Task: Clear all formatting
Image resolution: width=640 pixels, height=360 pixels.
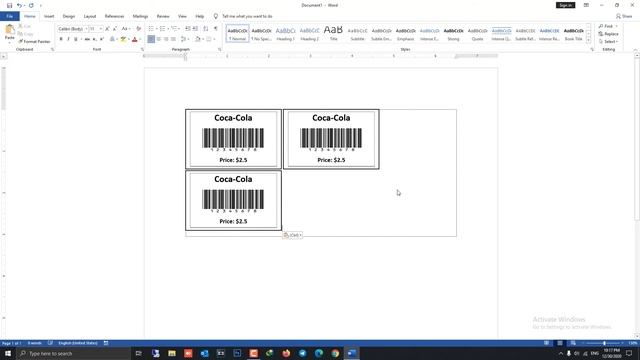Action: 138,29
